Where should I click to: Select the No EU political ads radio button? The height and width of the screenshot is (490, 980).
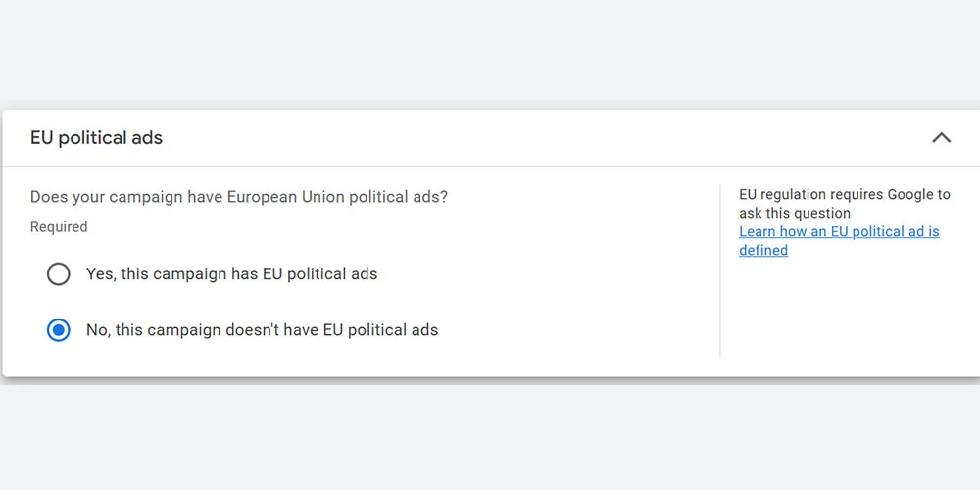point(59,330)
